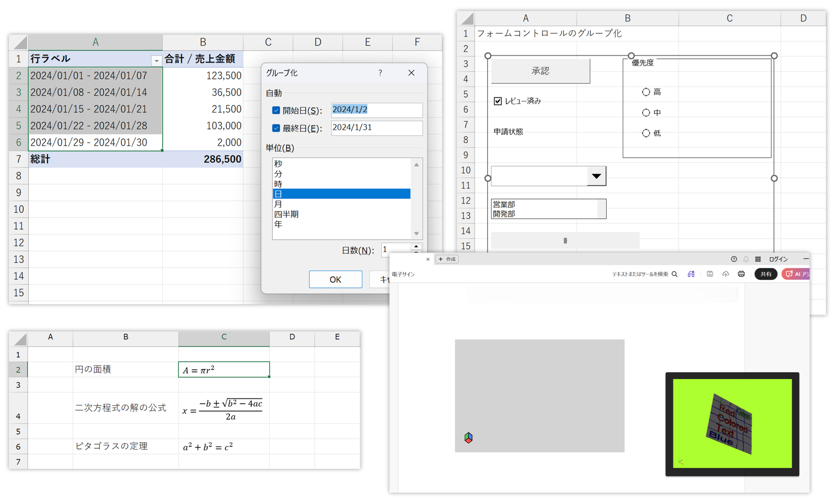837x504 pixels.
Task: Click the save disk icon in Acrobat
Action: (710, 274)
